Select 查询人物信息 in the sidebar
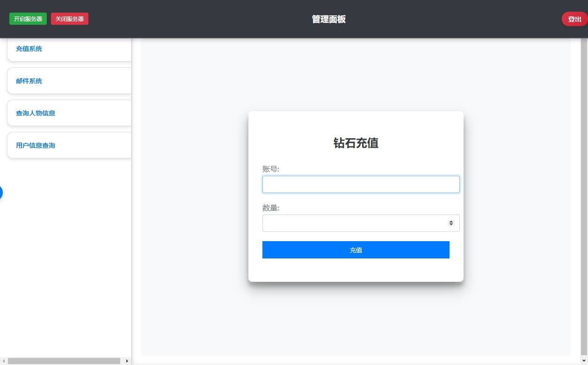The width and height of the screenshot is (588, 365). [x=69, y=113]
